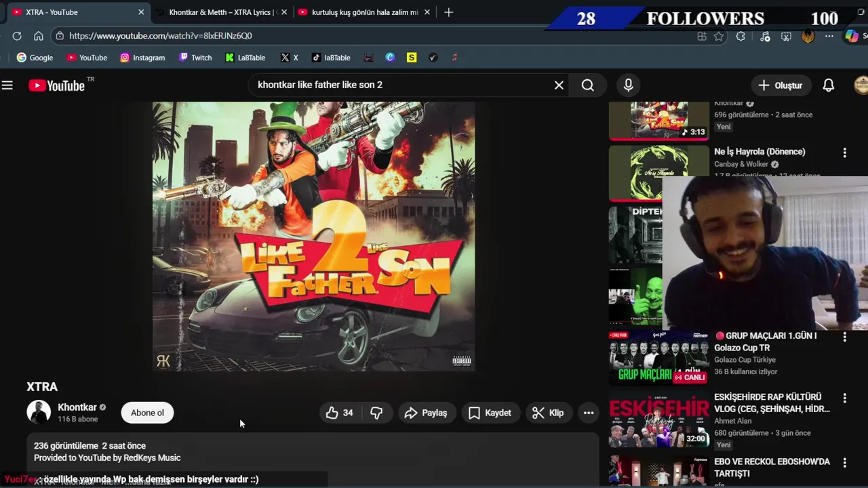
Task: Open options for Ne İş Hayrola video
Action: (844, 153)
